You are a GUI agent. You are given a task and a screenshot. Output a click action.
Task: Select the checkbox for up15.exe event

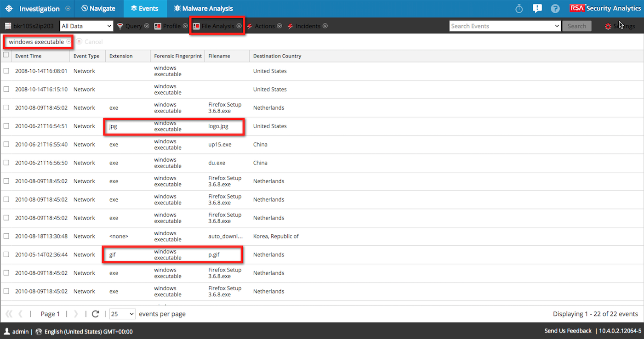(6, 144)
